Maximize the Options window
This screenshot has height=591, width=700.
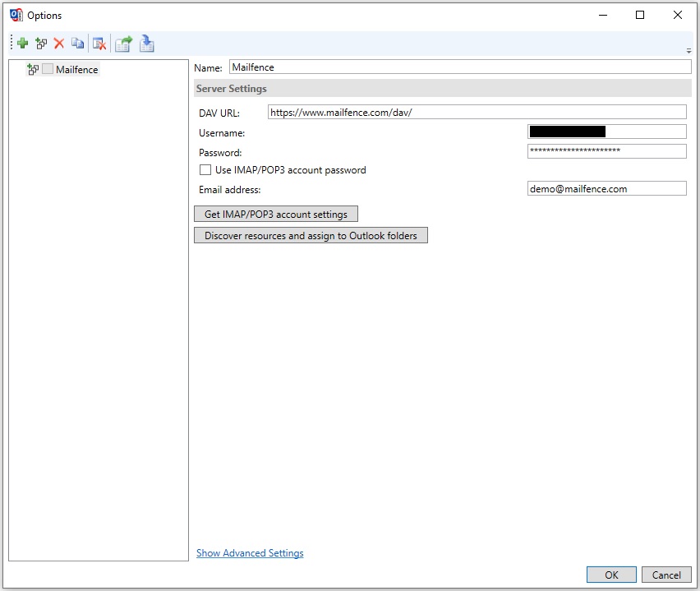click(x=640, y=15)
